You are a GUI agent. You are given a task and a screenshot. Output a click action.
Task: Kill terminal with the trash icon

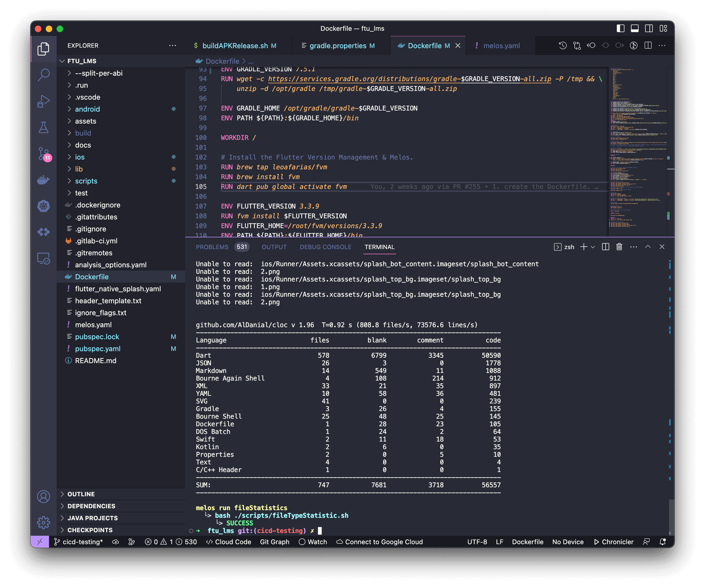pyautogui.click(x=619, y=247)
